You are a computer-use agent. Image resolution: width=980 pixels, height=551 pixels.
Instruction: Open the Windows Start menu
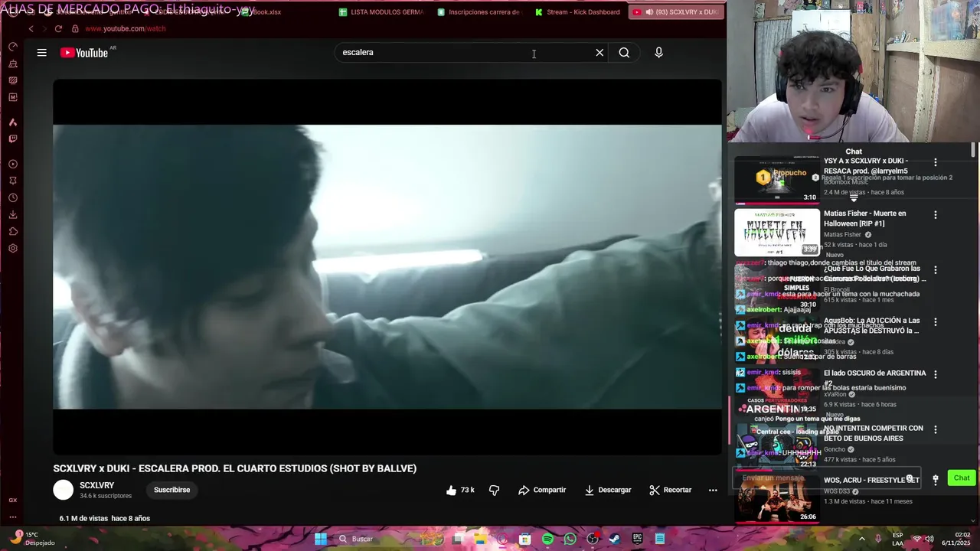pos(321,539)
